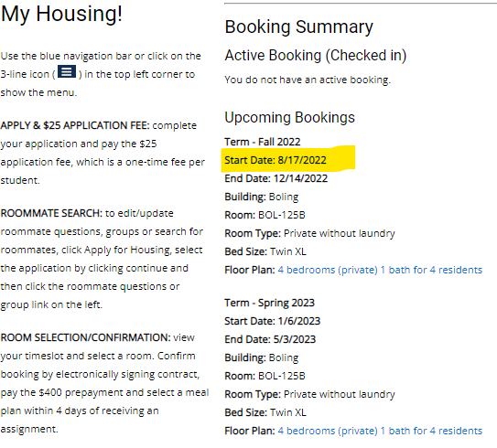Open Spring 2023 floor plan link
Viewport: 497px width, 448px height.
380,431
